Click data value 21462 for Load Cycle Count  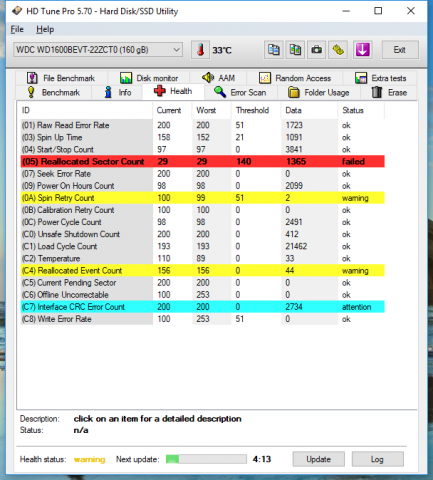[x=296, y=246]
